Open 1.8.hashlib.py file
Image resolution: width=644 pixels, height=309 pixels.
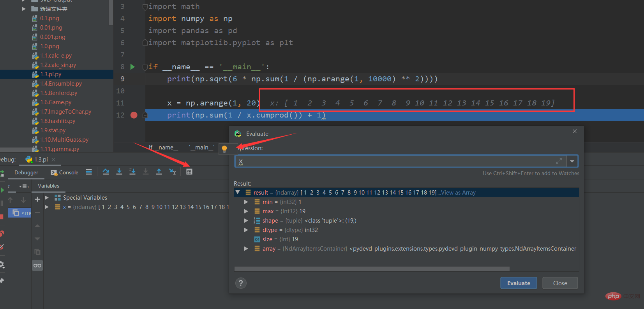[x=58, y=121]
